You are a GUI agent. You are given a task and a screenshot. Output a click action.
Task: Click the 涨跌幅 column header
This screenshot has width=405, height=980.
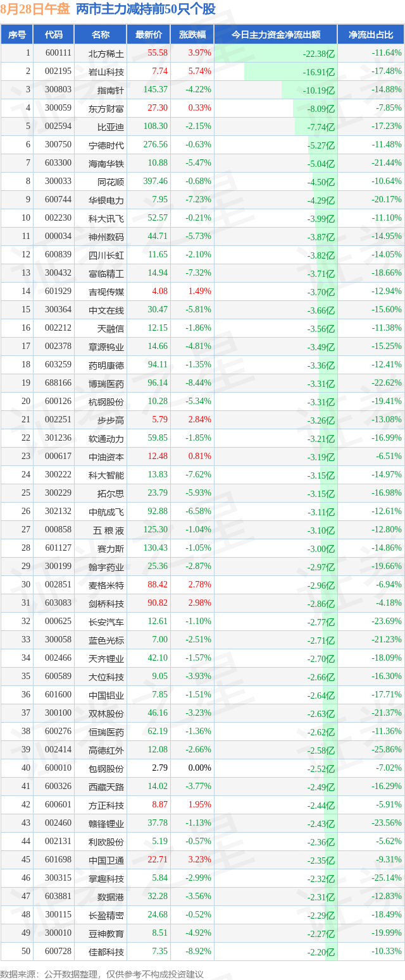[192, 35]
